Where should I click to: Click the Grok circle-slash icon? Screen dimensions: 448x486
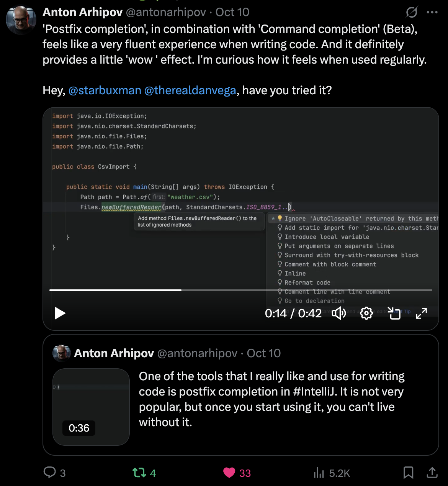point(412,12)
